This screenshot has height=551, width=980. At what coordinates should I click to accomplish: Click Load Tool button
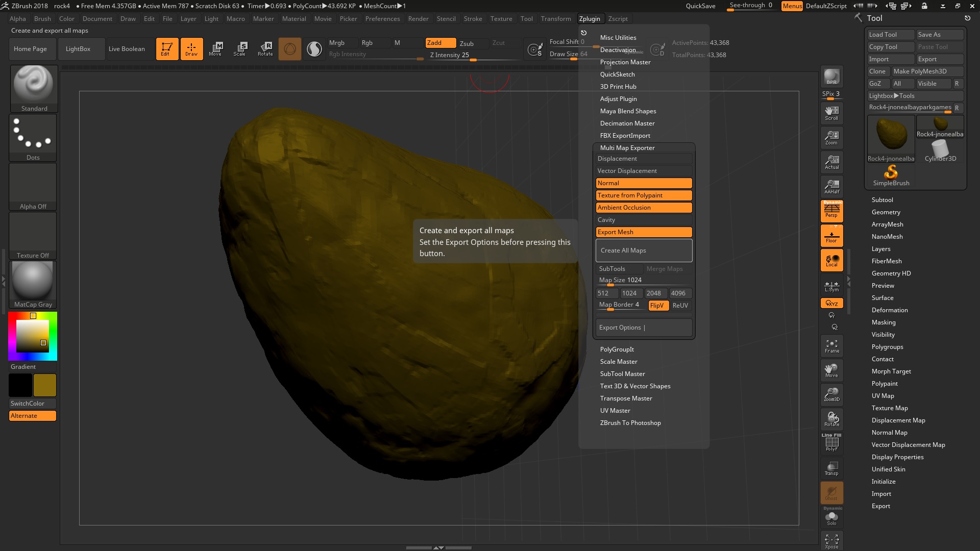click(x=891, y=35)
